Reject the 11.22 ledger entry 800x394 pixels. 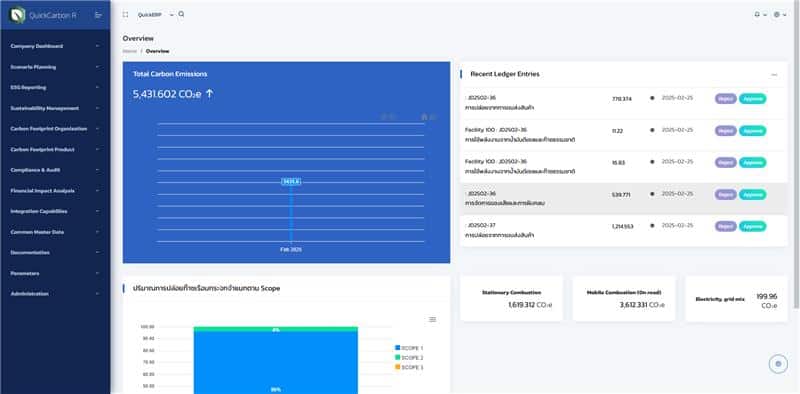725,131
